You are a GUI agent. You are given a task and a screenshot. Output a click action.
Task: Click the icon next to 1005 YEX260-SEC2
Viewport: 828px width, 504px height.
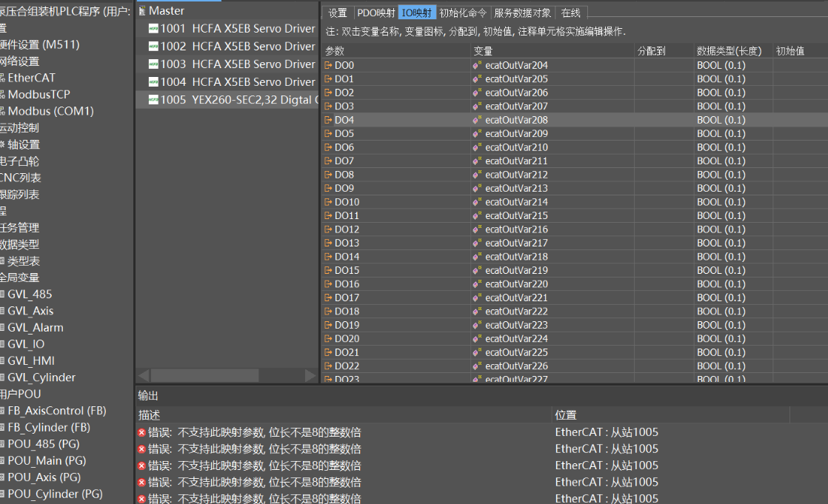tap(153, 100)
